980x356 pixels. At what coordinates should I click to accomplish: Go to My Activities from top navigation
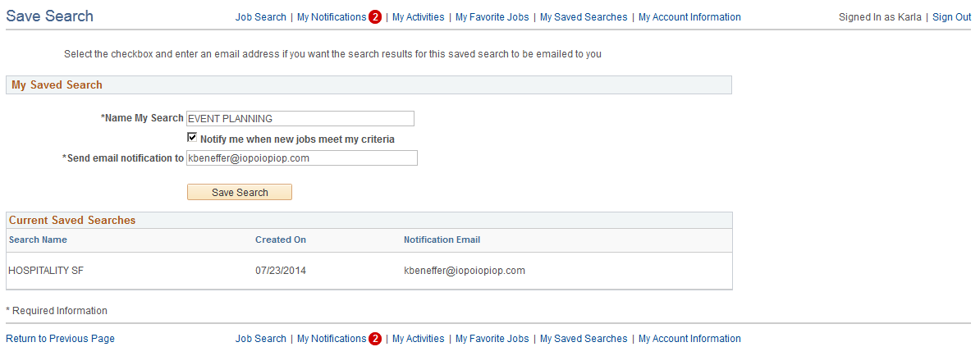point(418,17)
